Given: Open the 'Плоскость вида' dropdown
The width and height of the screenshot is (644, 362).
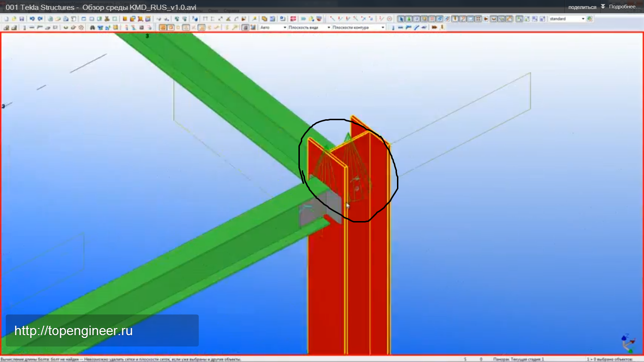Looking at the screenshot, I should [309, 27].
